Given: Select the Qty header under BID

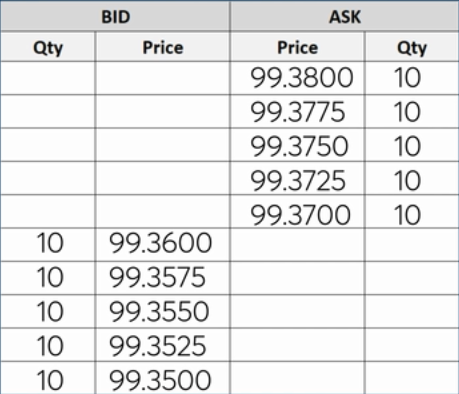Looking at the screenshot, I should click(x=48, y=47).
